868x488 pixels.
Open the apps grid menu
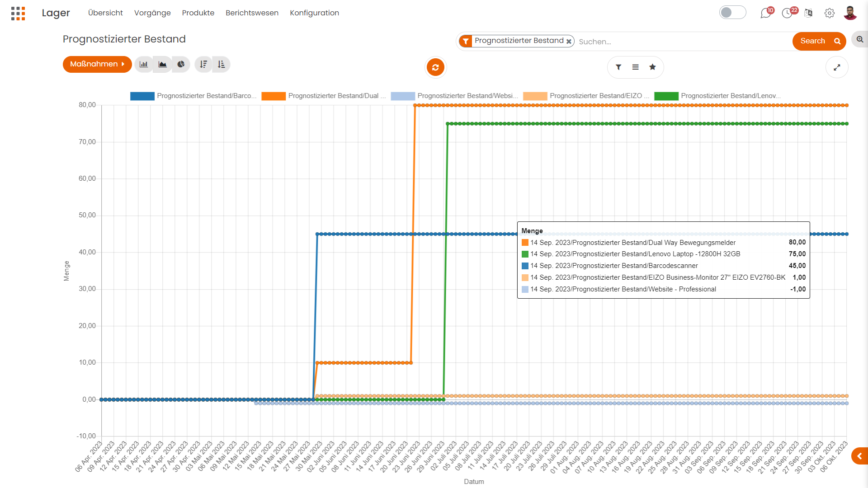[x=18, y=13]
